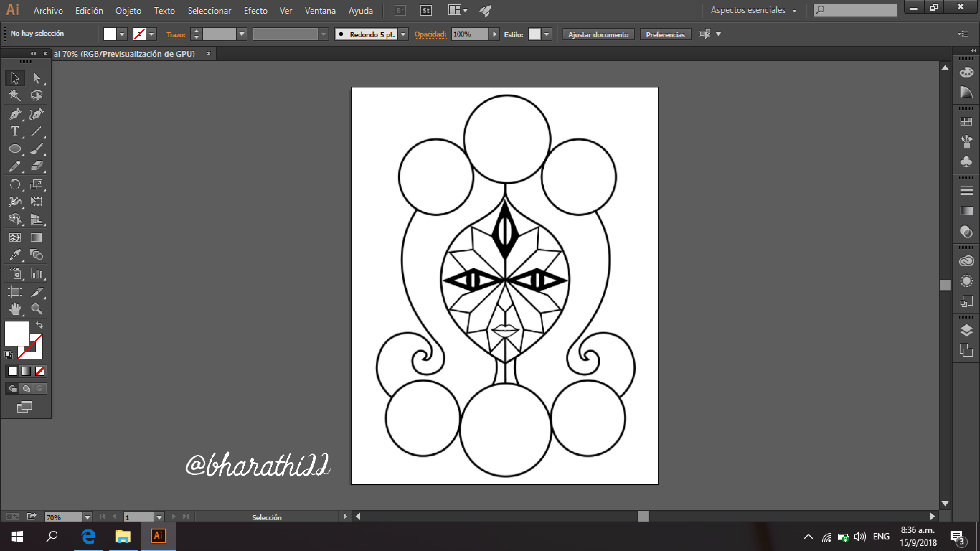
Task: Open the stroke color dropdown
Action: click(x=151, y=34)
